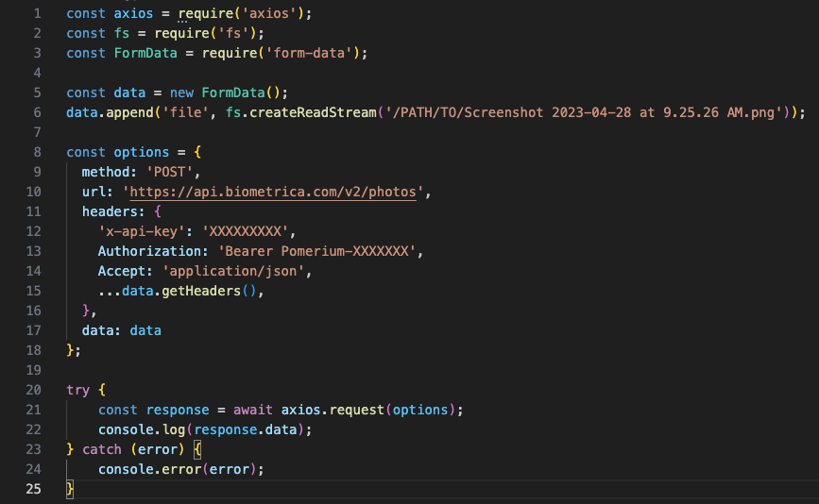Viewport: 819px width, 504px height.
Task: Click FormData after the new keyword on line 5
Action: [x=233, y=92]
